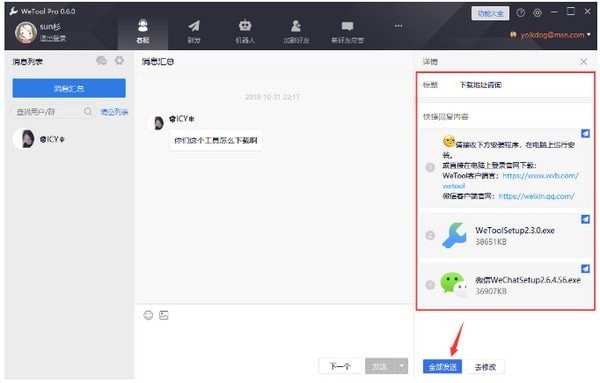Show more tools via the three-dots icon
Viewport: 600px width, 383px height.
pos(398,26)
